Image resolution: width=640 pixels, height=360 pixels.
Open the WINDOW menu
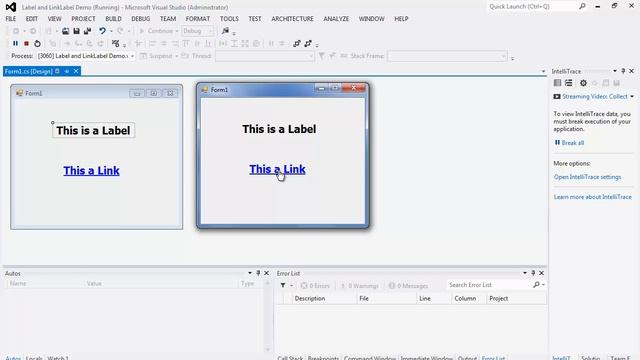click(371, 19)
